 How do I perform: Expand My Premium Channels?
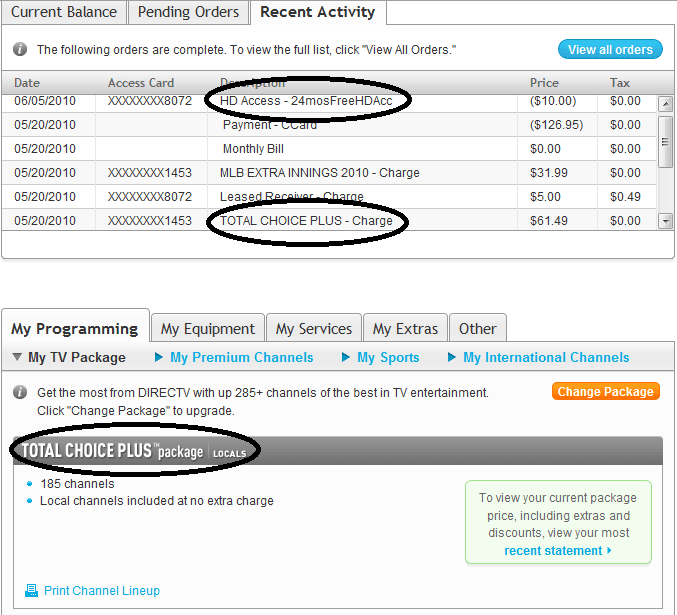pos(234,357)
